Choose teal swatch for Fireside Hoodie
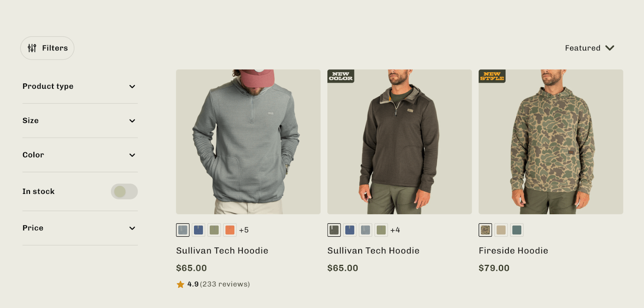This screenshot has width=644, height=308. coord(517,230)
